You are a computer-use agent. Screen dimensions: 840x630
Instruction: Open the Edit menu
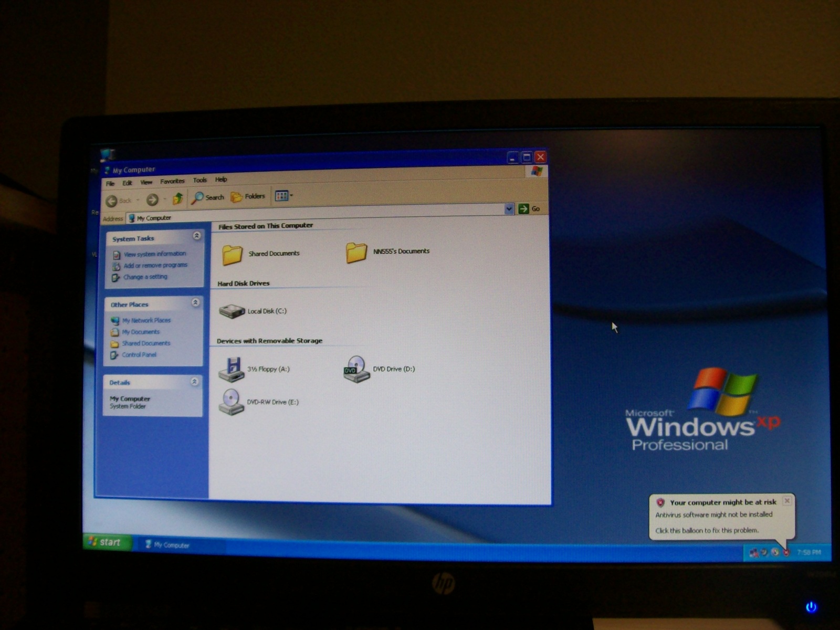pyautogui.click(x=127, y=183)
